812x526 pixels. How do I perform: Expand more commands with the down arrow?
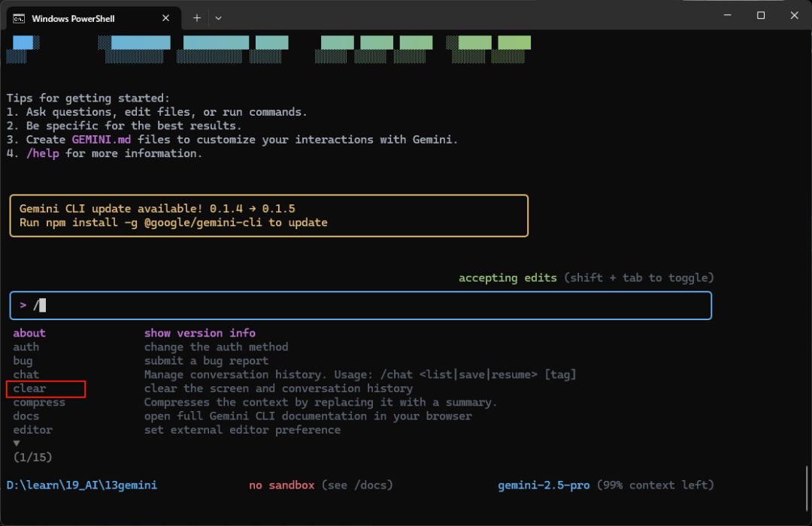click(17, 443)
